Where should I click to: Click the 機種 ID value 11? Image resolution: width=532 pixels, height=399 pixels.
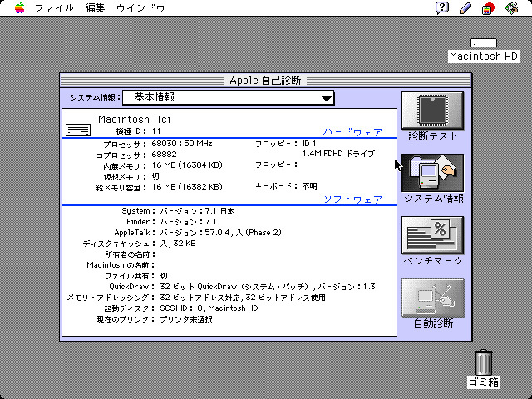[156, 131]
